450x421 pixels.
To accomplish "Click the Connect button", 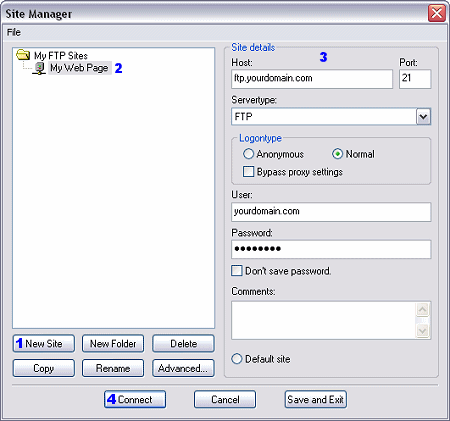I will 135,399.
